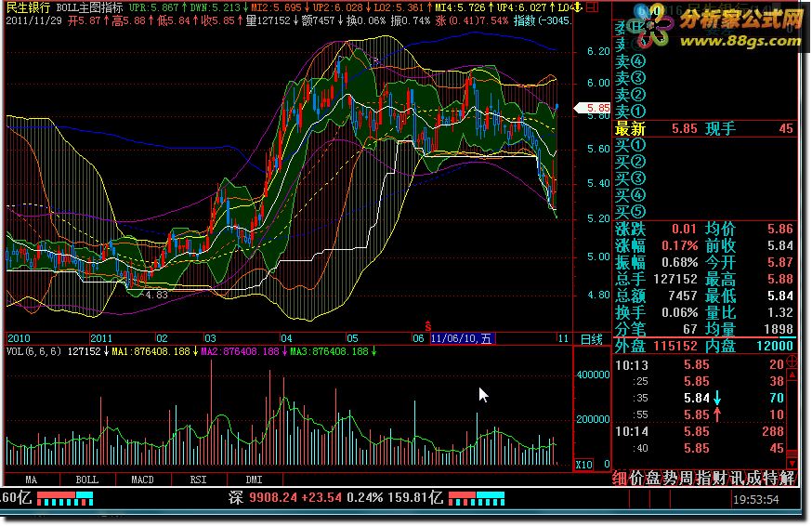Click the 量比 1.32 value
Screen dimensions: 812x526
(x=781, y=312)
